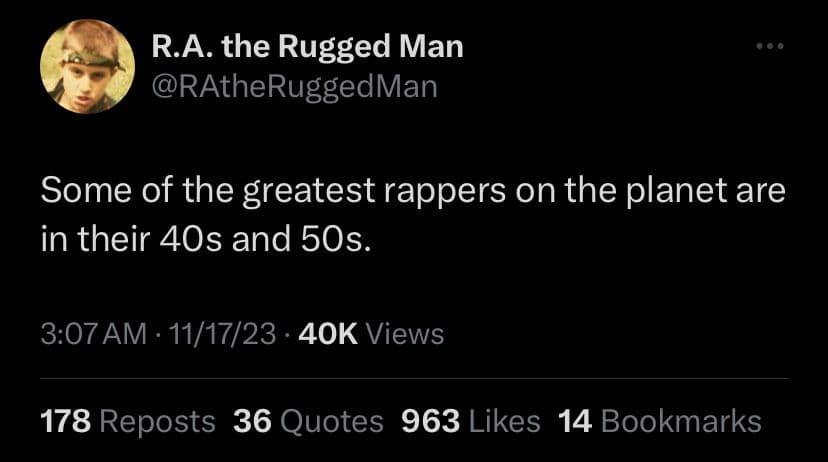View the 40K Views analytics

coord(372,333)
